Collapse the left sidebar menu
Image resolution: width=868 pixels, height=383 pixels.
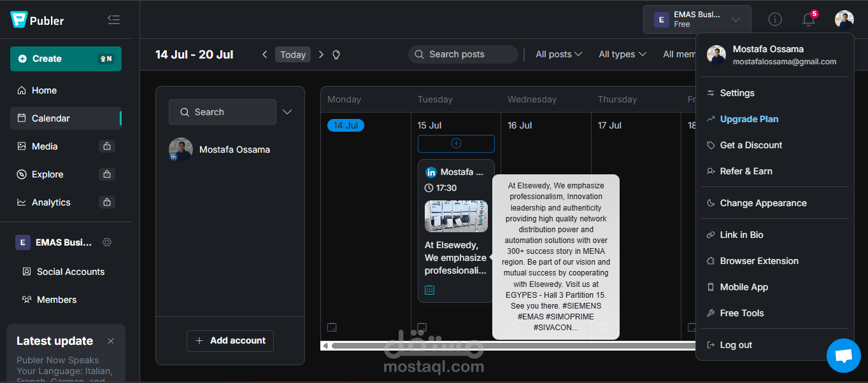click(114, 20)
